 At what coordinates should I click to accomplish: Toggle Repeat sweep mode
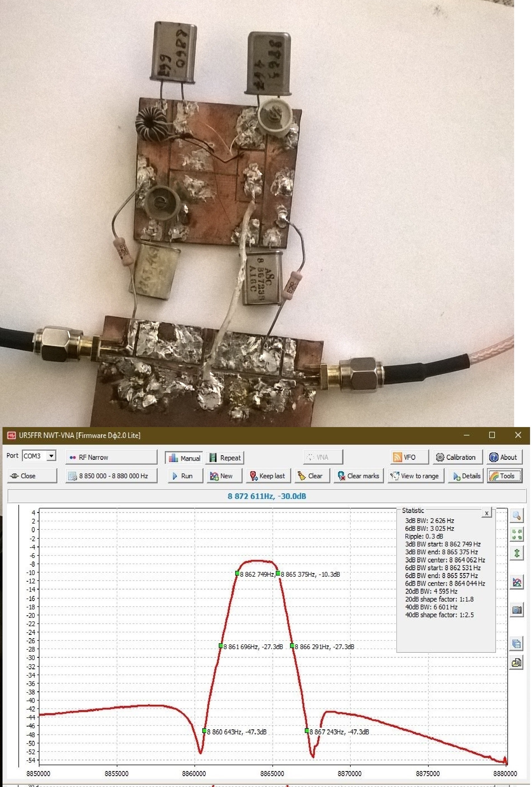225,458
